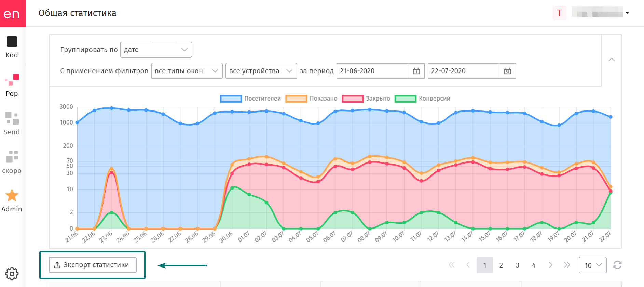Open the 'все устройства' filter dropdown
Image resolution: width=644 pixels, height=287 pixels.
pos(261,71)
